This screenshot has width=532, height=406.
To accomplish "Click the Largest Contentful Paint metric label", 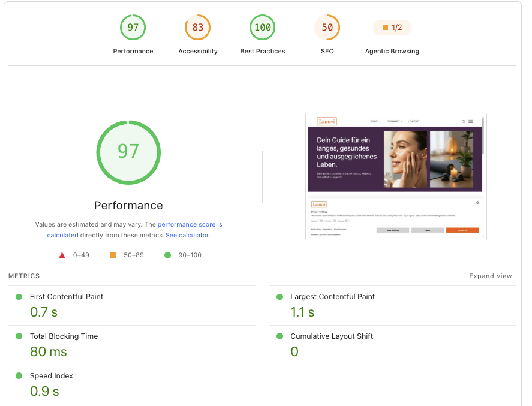I will point(332,297).
